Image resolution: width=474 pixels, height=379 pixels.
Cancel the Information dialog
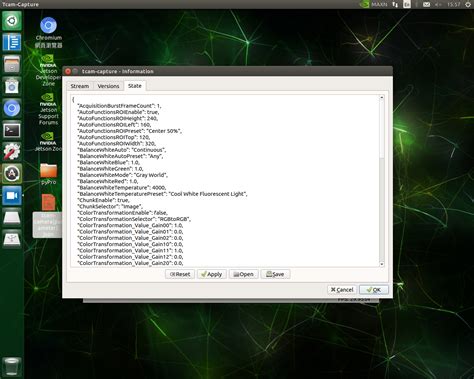pos(342,290)
